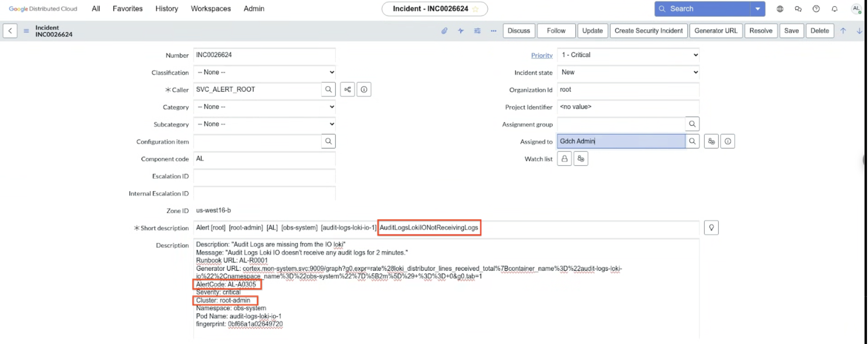This screenshot has height=344, width=868.
Task: Expand the Classification dropdown
Action: click(x=264, y=72)
